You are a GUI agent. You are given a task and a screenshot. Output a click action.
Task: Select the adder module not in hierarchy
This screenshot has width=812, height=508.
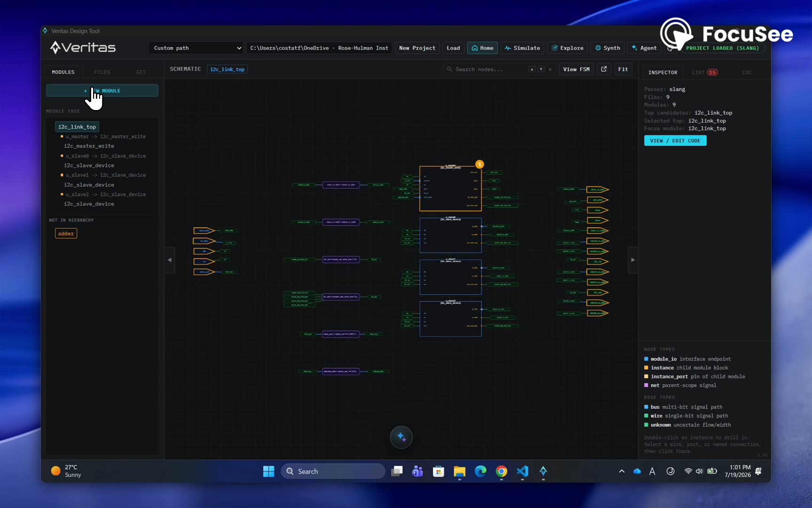point(66,233)
